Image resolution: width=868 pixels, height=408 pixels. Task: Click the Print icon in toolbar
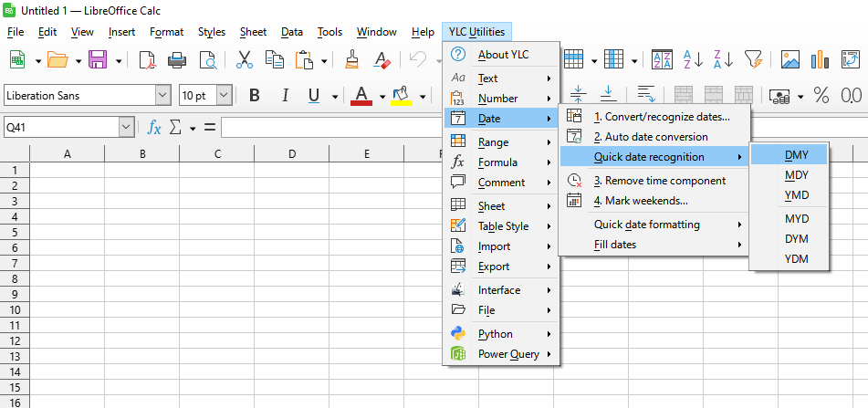[178, 60]
